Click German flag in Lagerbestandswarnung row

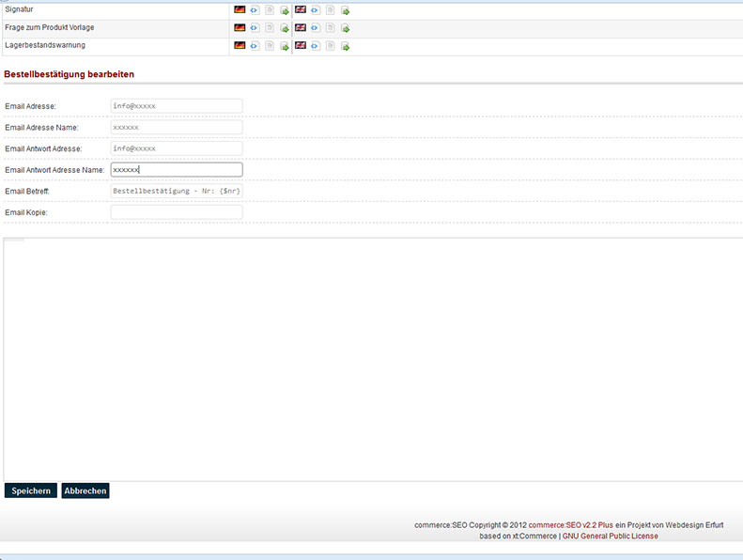click(x=240, y=45)
